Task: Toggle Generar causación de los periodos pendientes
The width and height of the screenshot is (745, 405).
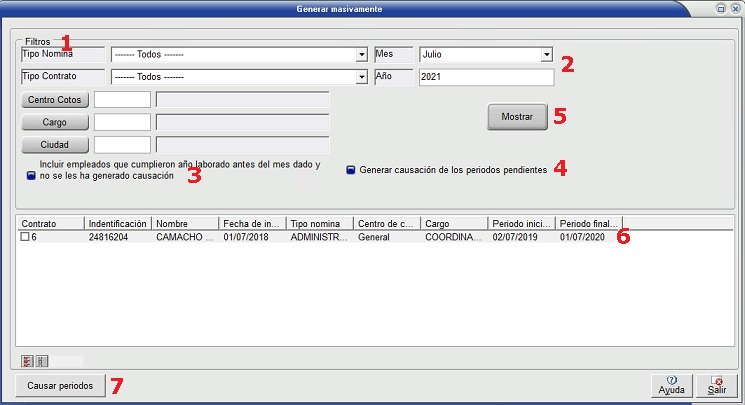Action: (351, 170)
